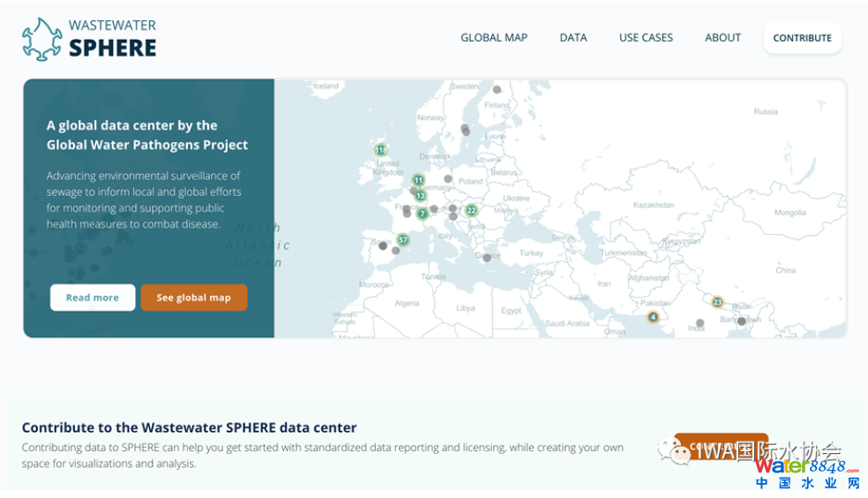Click the gray marker in Greece
This screenshot has height=498, width=868.
(487, 257)
